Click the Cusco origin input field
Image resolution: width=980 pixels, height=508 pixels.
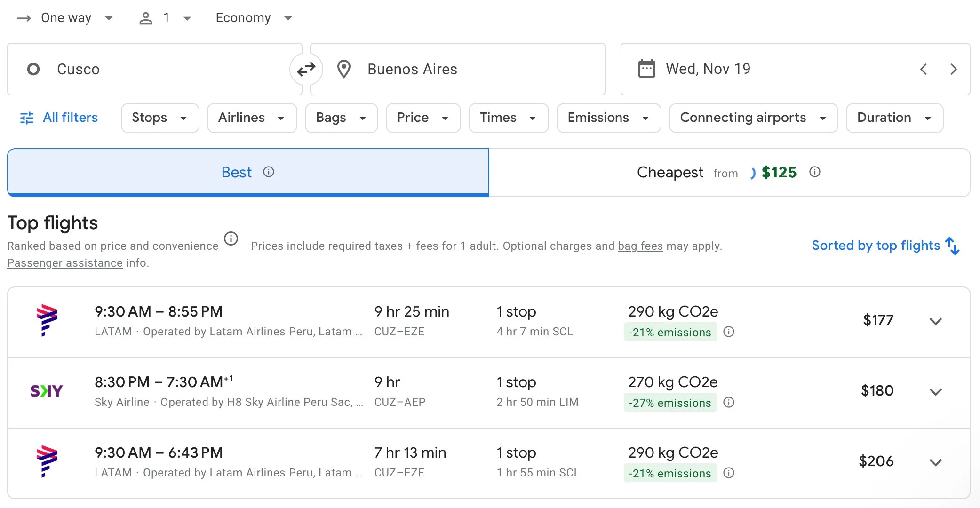[155, 70]
